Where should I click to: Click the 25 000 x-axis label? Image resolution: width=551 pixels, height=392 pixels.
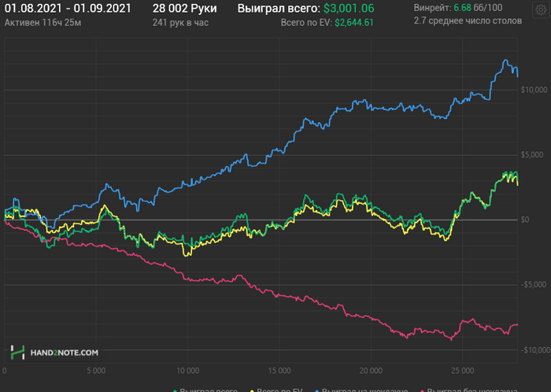click(x=463, y=371)
